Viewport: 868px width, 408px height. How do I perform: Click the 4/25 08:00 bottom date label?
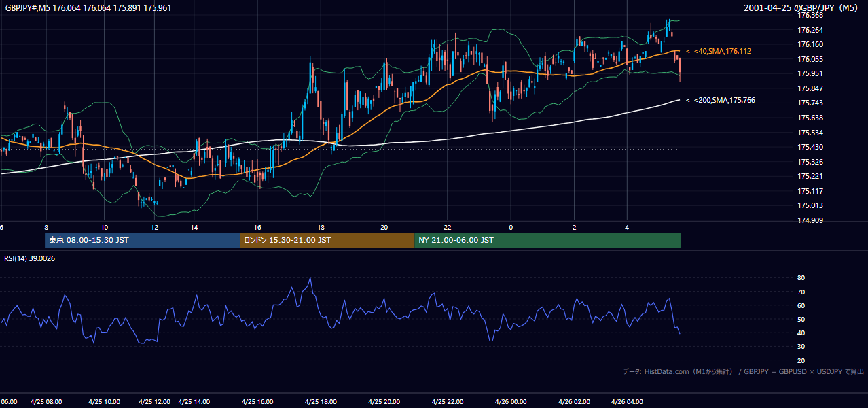pos(47,402)
